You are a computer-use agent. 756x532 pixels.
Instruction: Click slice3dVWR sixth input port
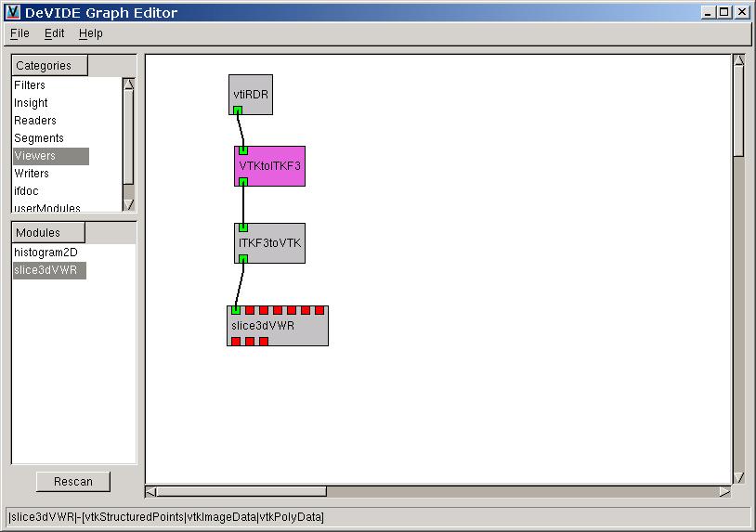306,310
